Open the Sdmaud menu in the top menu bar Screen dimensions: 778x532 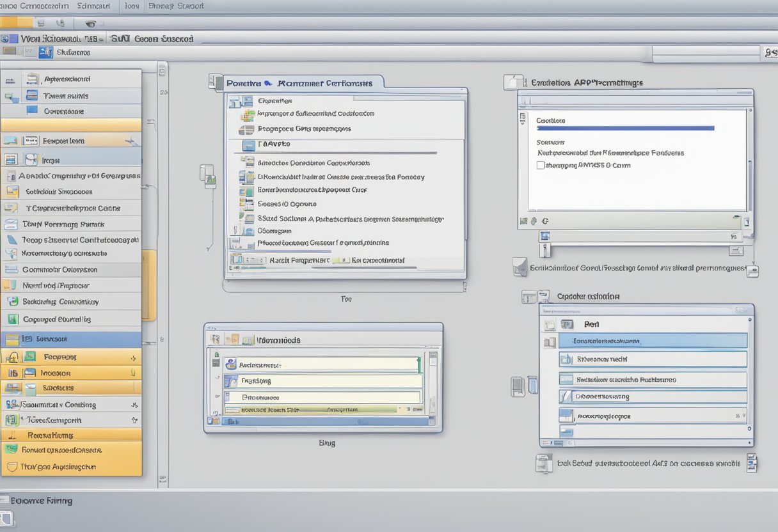(x=93, y=6)
